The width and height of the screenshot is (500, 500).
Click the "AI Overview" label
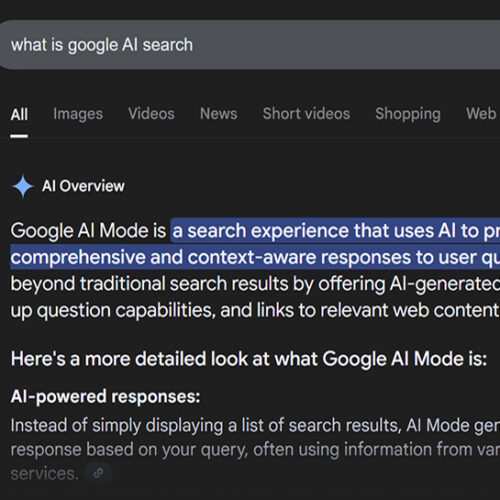click(x=83, y=186)
